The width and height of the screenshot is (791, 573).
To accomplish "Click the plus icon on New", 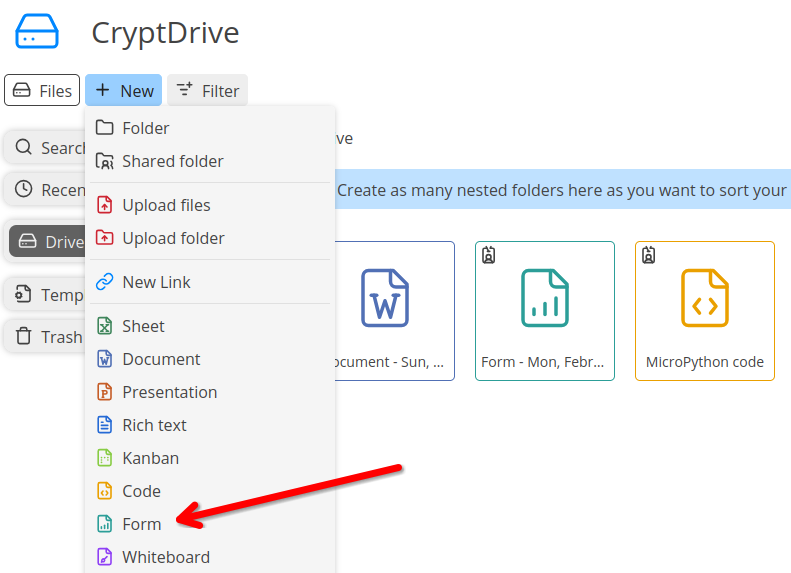I will [x=102, y=90].
